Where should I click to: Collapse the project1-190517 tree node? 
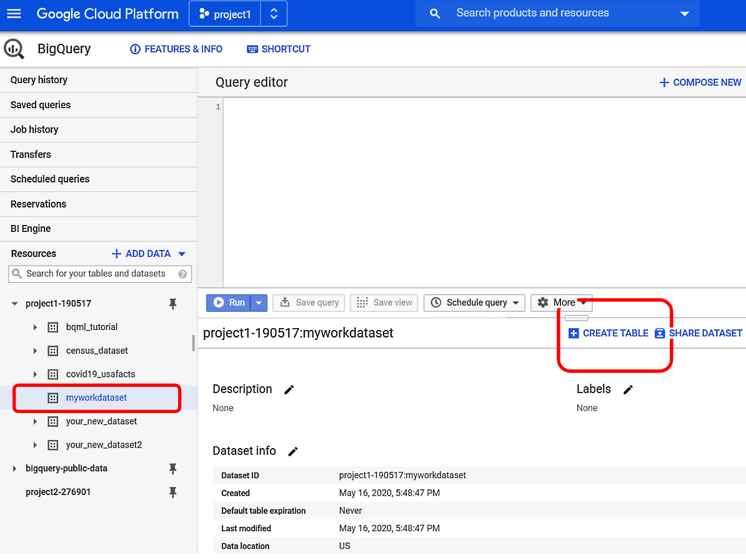point(15,304)
